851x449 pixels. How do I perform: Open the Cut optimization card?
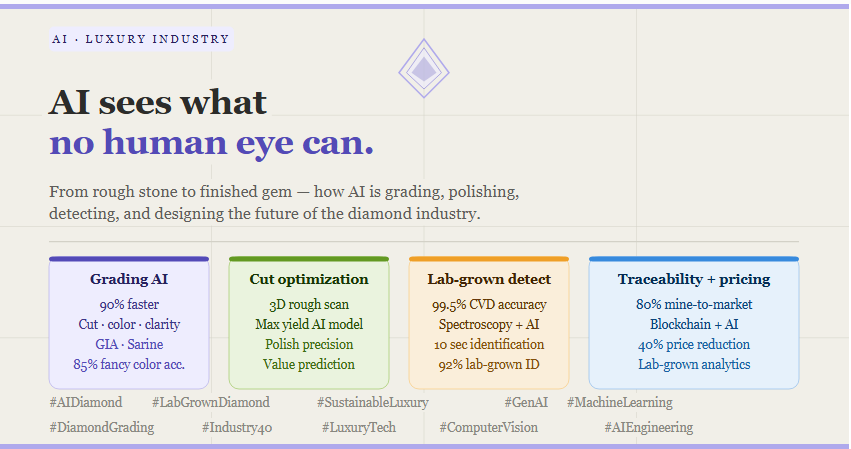pos(309,323)
